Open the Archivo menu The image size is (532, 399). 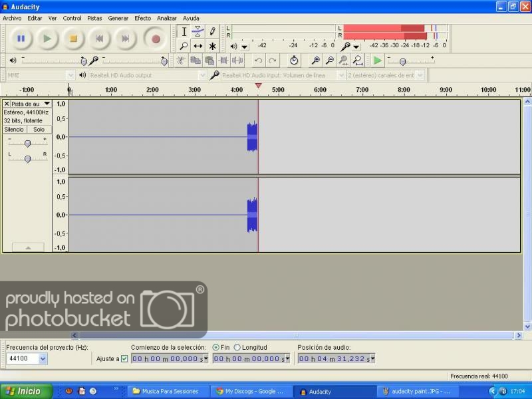point(12,19)
